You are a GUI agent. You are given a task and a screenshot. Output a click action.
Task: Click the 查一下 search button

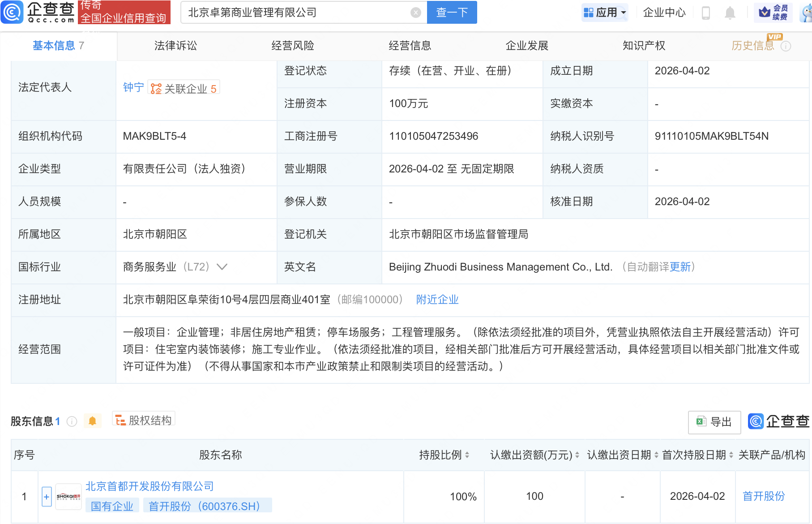[451, 12]
